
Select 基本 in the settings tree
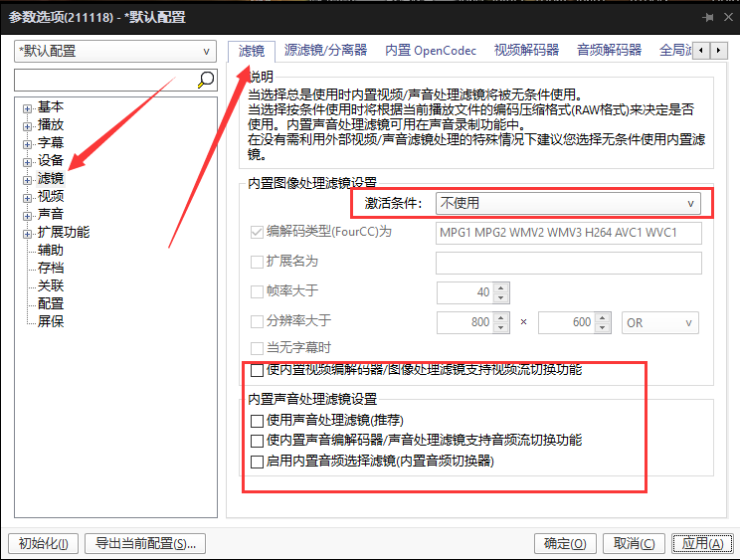(x=51, y=106)
